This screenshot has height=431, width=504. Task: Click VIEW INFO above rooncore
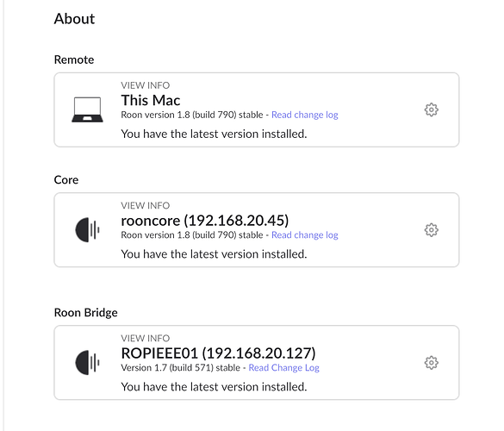pyautogui.click(x=146, y=205)
